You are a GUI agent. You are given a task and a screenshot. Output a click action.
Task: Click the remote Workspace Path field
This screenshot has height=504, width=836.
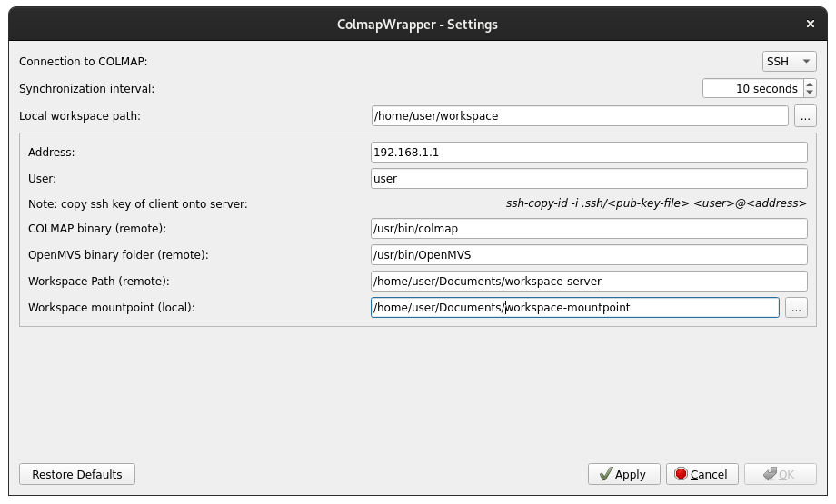(589, 282)
